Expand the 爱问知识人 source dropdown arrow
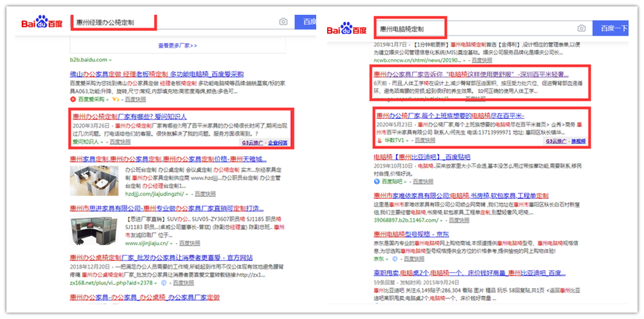Screen dimensions: 644x319 point(102,142)
